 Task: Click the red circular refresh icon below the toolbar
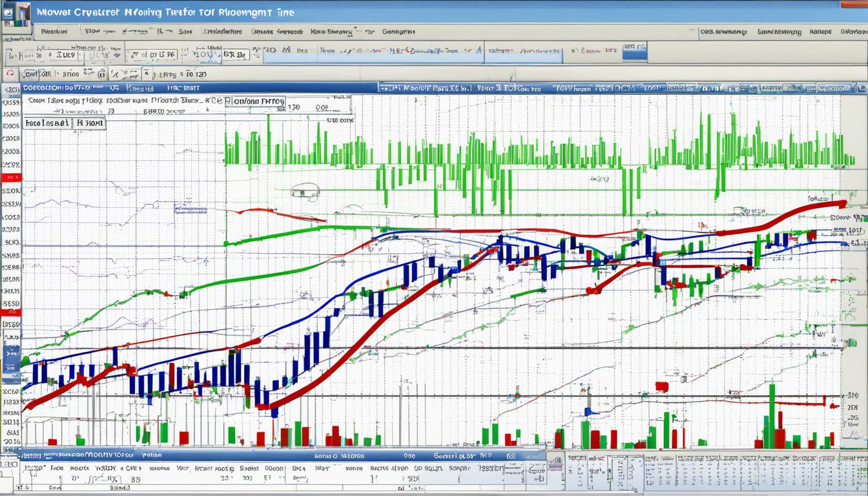coord(10,73)
